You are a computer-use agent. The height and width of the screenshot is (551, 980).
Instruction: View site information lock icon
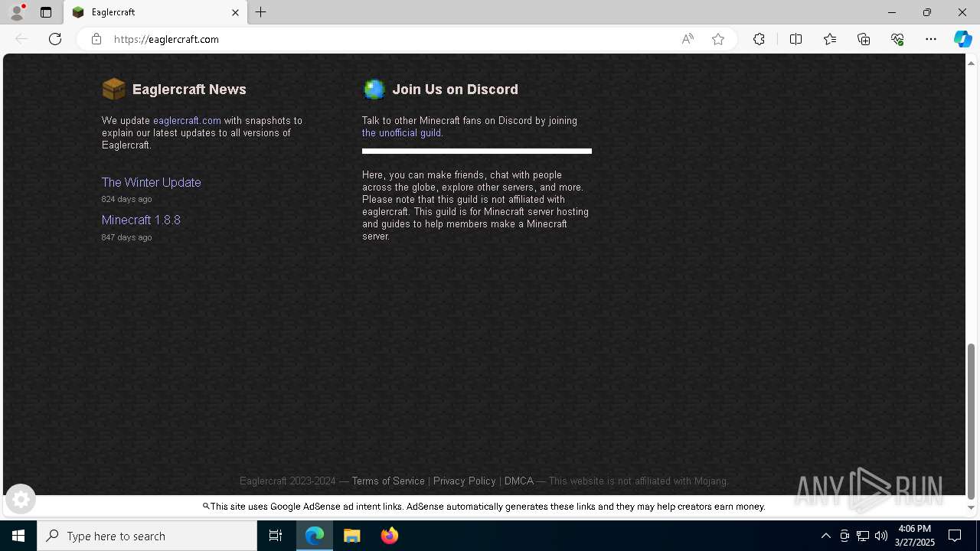[x=96, y=39]
